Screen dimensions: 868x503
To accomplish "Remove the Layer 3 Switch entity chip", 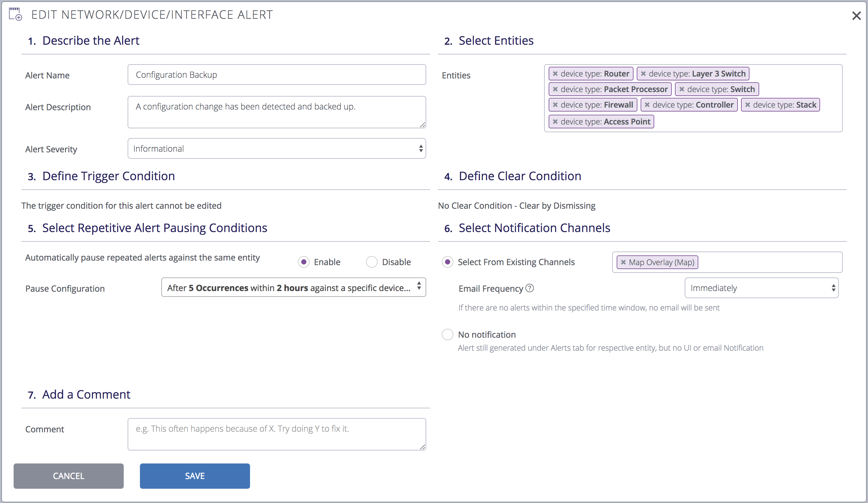I will click(644, 74).
